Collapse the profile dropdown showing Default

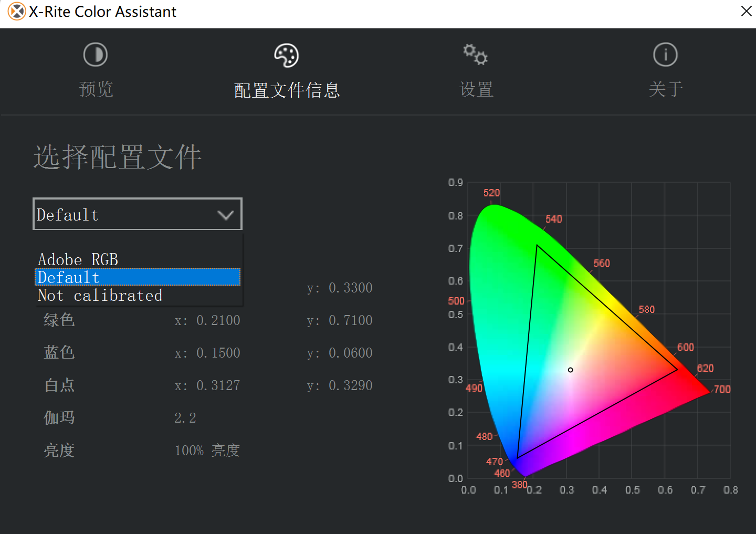tap(138, 214)
